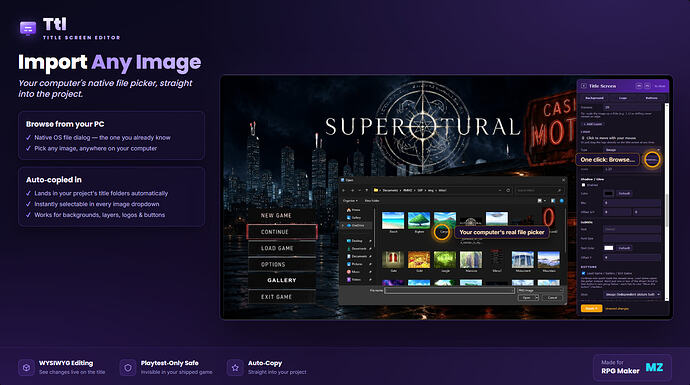This screenshot has width=690, height=385.
Task: Click the Playtest-Only Safe shield icon
Action: (128, 367)
